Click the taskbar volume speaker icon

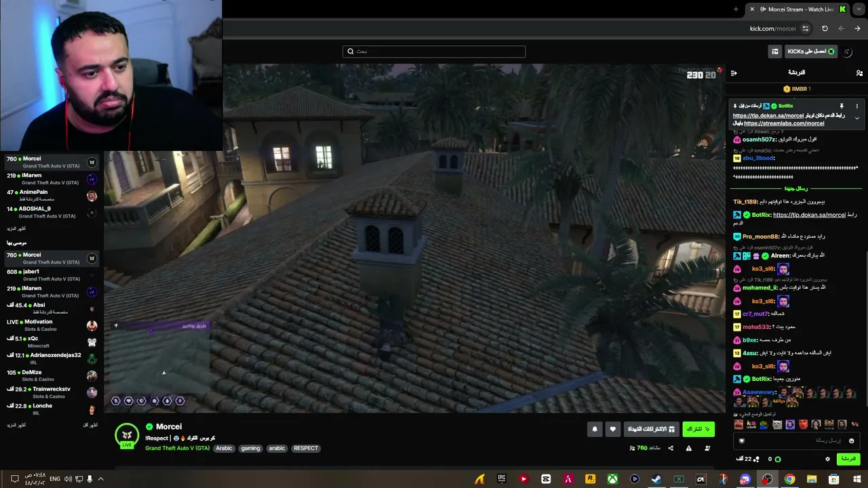pyautogui.click(x=68, y=479)
